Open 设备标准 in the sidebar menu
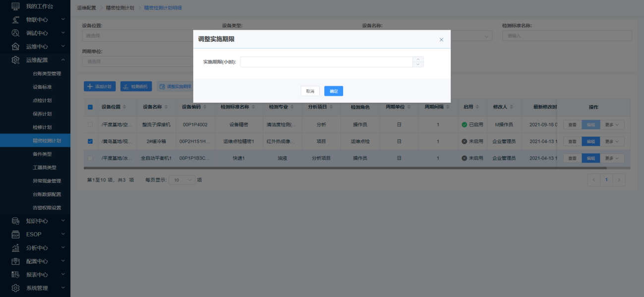Screen dimensions: 644x297 pyautogui.click(x=42, y=87)
